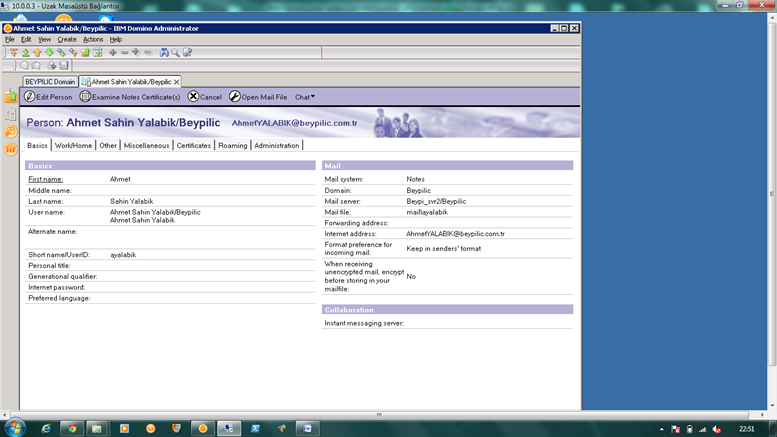Click the person-with-arrow toolbar icon
The width and height of the screenshot is (777, 437).
(52, 65)
